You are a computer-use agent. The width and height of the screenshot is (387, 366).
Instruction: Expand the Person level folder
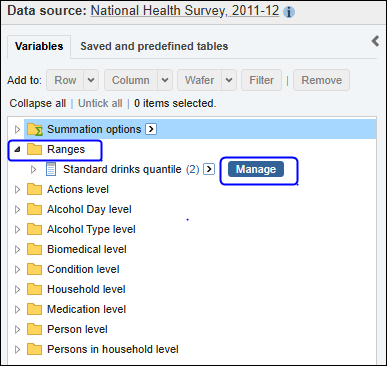tap(17, 329)
